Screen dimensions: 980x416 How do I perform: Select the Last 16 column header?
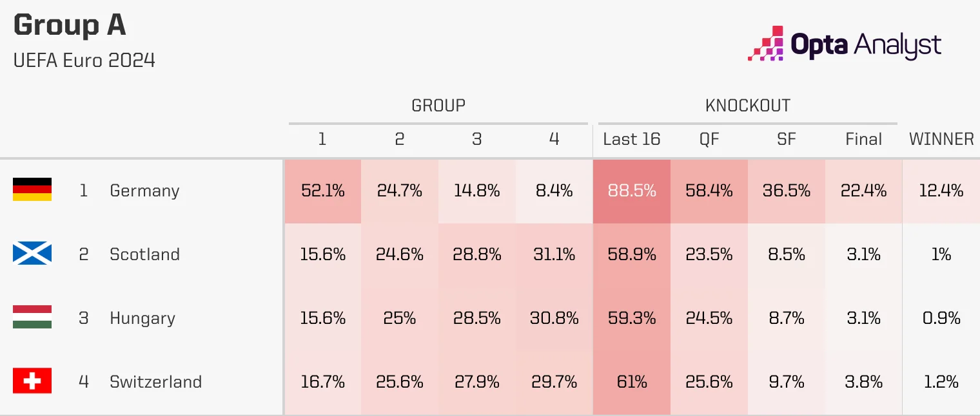631,139
